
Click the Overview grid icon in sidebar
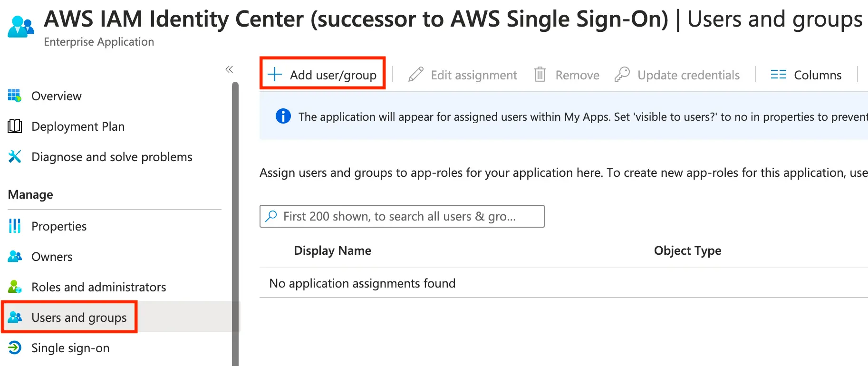(x=15, y=96)
